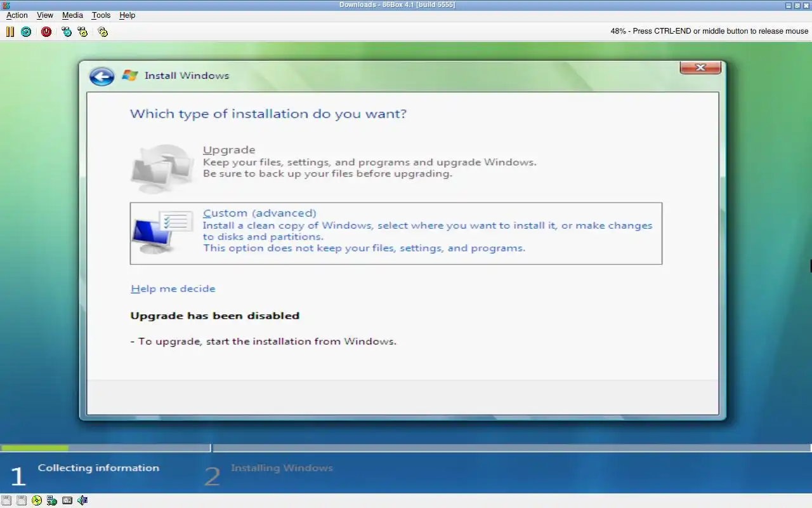Screen dimensions: 812x508
Task: Click the 86Box window title text
Action: coord(397,5)
